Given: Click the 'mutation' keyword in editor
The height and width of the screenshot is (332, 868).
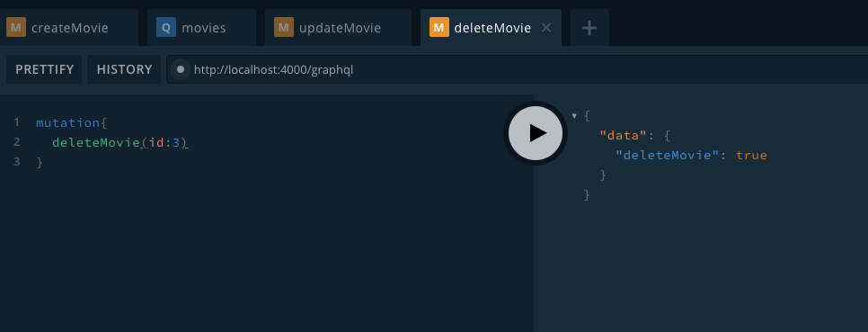Looking at the screenshot, I should (67, 123).
